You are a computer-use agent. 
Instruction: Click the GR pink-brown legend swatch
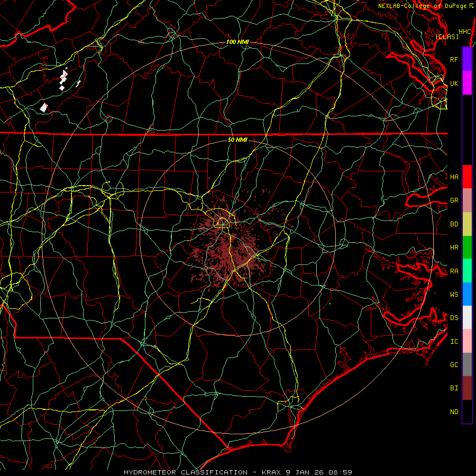tap(467, 200)
